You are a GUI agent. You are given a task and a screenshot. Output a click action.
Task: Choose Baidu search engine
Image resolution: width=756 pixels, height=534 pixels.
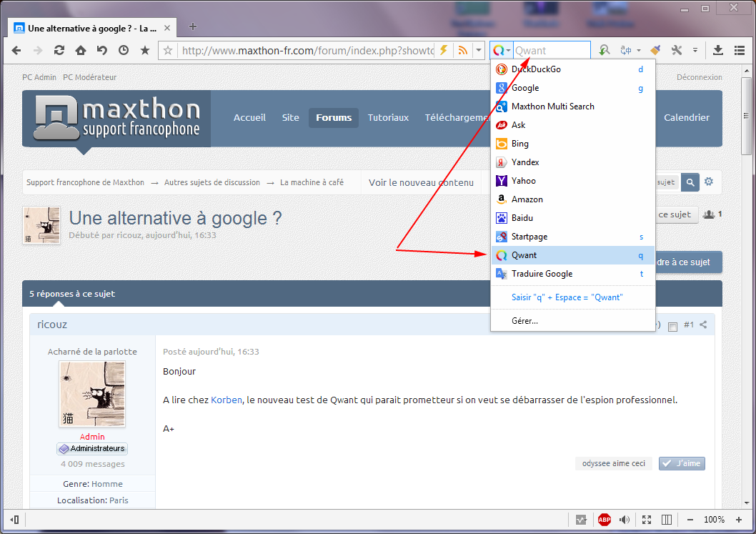click(573, 217)
